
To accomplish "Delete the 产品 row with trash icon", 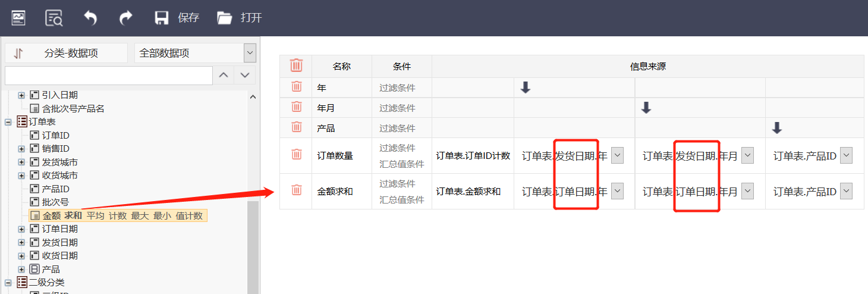I will tap(296, 127).
